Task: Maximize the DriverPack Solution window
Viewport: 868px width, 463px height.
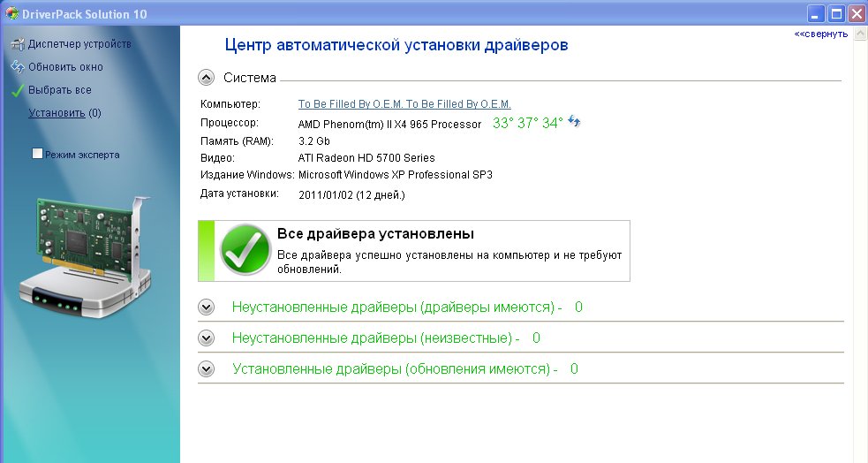Action: 836,14
